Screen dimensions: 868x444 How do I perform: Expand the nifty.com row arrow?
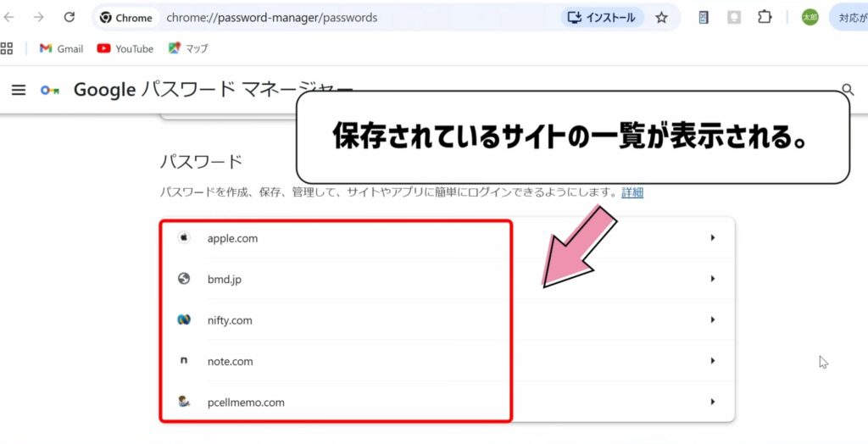(x=713, y=320)
